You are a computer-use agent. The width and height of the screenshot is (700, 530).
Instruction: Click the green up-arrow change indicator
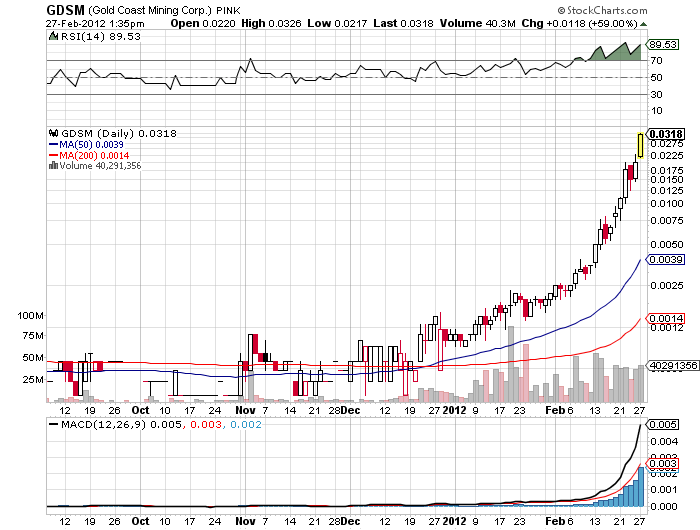(x=643, y=24)
